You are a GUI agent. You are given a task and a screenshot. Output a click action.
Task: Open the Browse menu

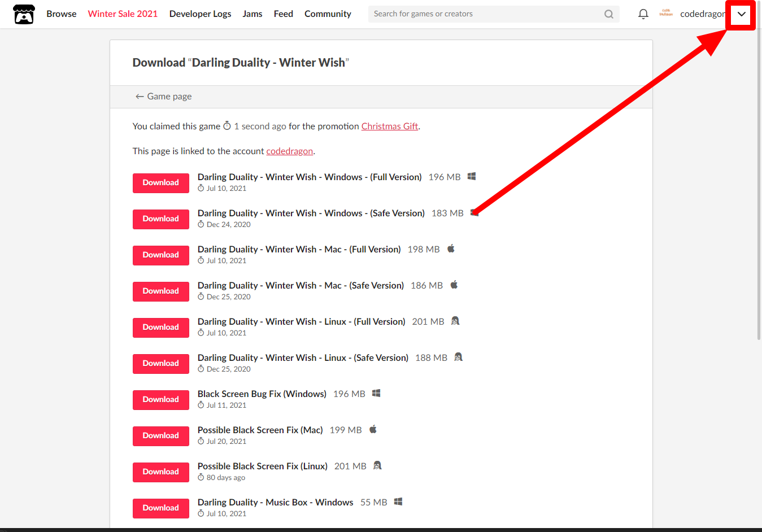tap(62, 14)
